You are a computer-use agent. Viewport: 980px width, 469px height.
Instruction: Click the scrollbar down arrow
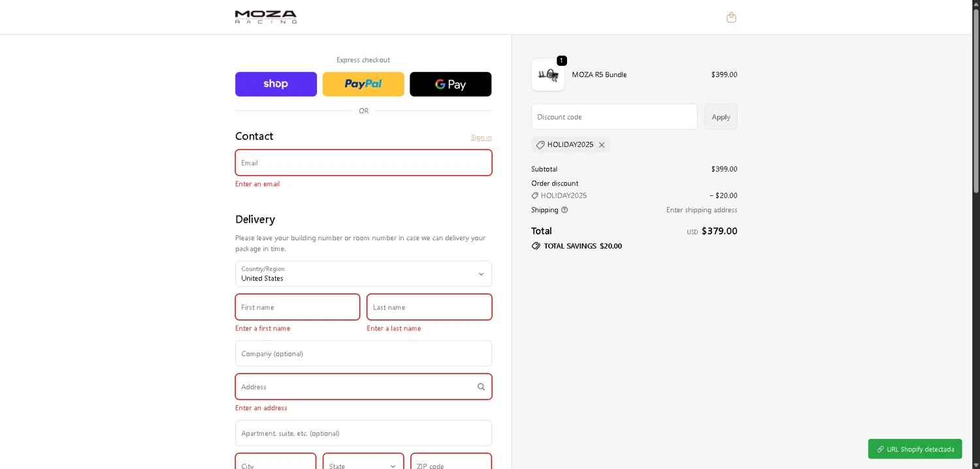(976, 464)
